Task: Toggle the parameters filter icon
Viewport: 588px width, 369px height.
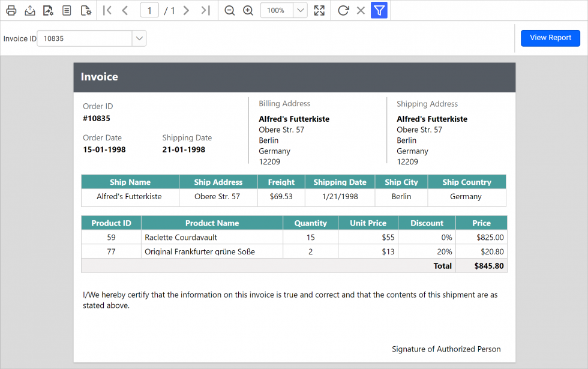Action: click(x=379, y=11)
